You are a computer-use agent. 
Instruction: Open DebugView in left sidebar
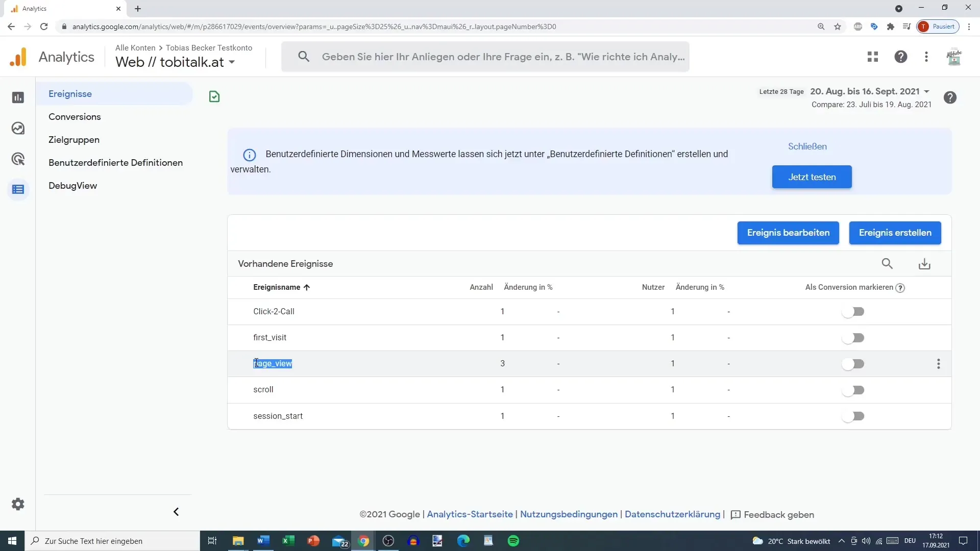point(72,186)
